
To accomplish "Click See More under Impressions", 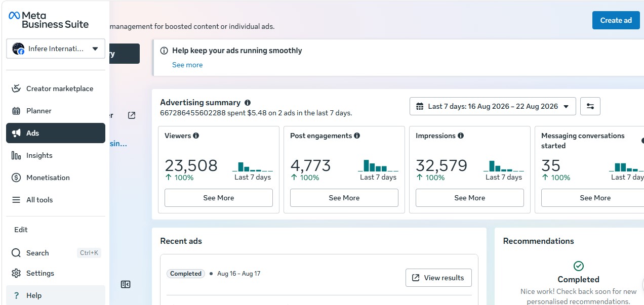I will coord(470,198).
